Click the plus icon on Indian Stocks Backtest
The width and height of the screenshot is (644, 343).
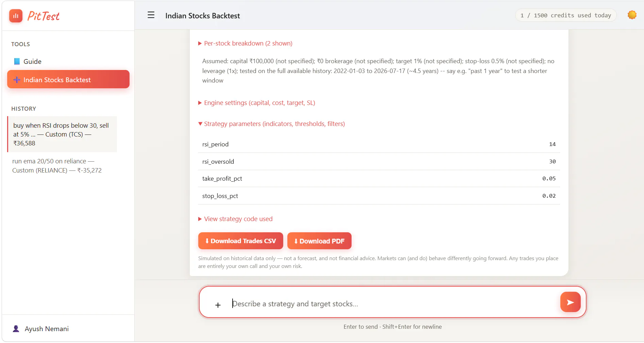point(17,80)
